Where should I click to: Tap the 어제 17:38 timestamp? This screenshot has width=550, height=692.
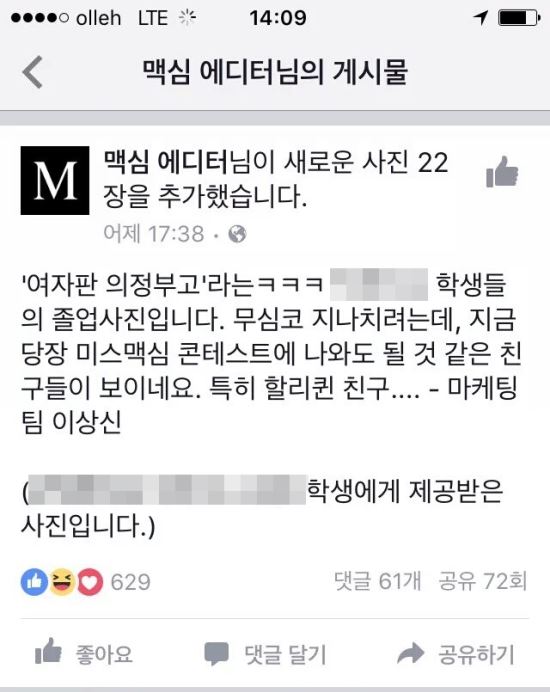[154, 233]
